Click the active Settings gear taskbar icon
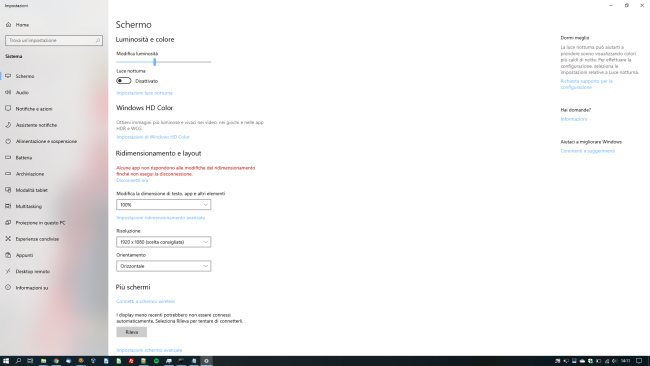650x366 pixels. (206, 361)
